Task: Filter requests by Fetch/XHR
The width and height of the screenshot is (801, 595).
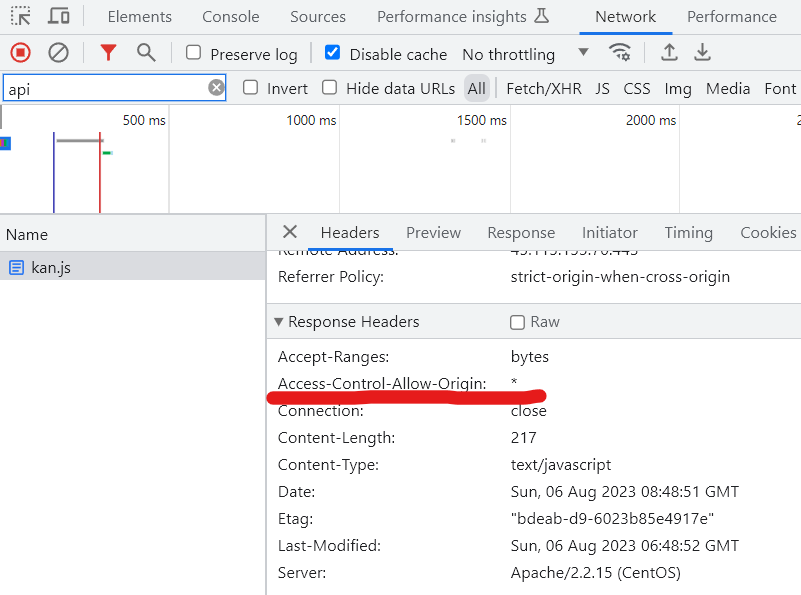Action: (x=544, y=89)
